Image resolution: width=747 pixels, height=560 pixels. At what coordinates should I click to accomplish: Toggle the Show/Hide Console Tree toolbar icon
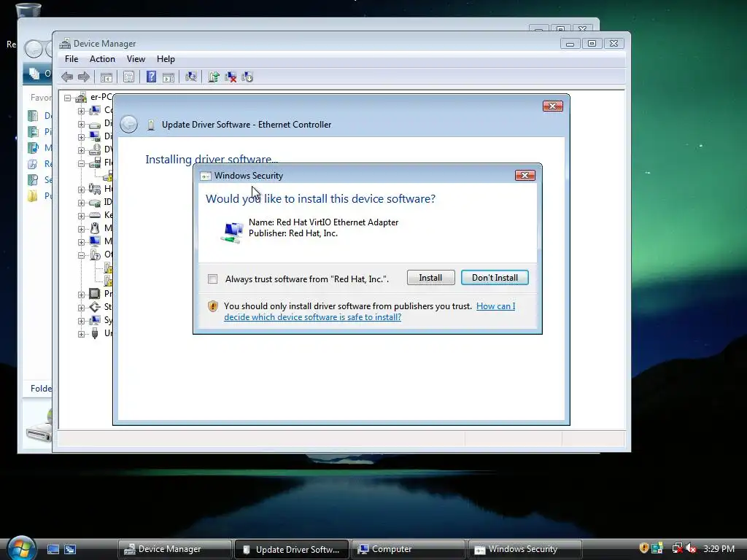tap(107, 77)
